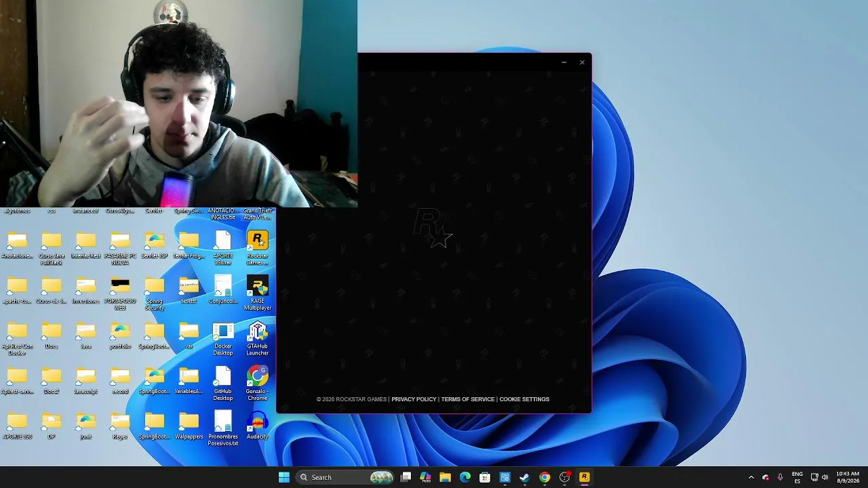
Task: Switch to Google Chrome from the taskbar
Action: pyautogui.click(x=545, y=477)
